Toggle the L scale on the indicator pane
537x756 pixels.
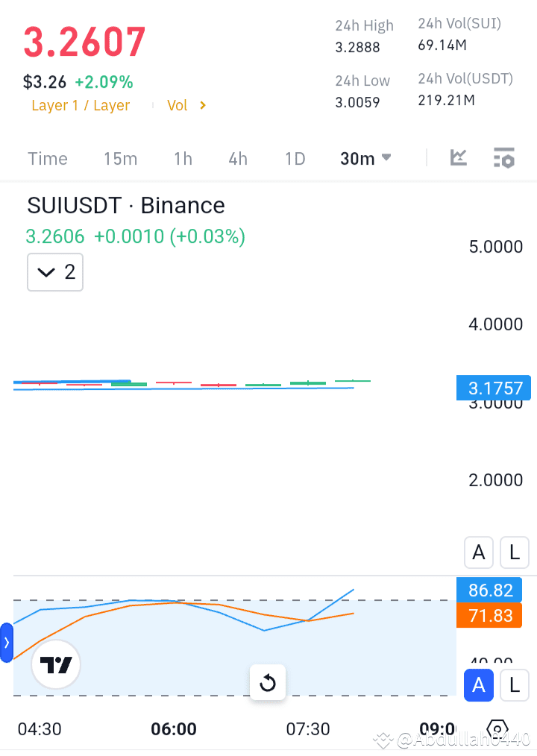[x=514, y=685]
